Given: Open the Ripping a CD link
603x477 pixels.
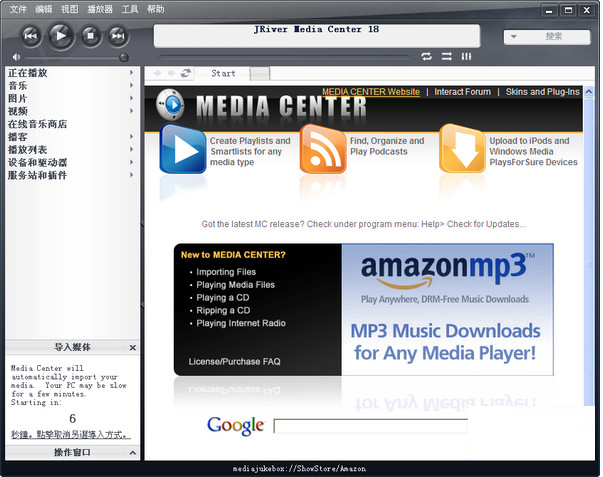Looking at the screenshot, I should click(223, 310).
